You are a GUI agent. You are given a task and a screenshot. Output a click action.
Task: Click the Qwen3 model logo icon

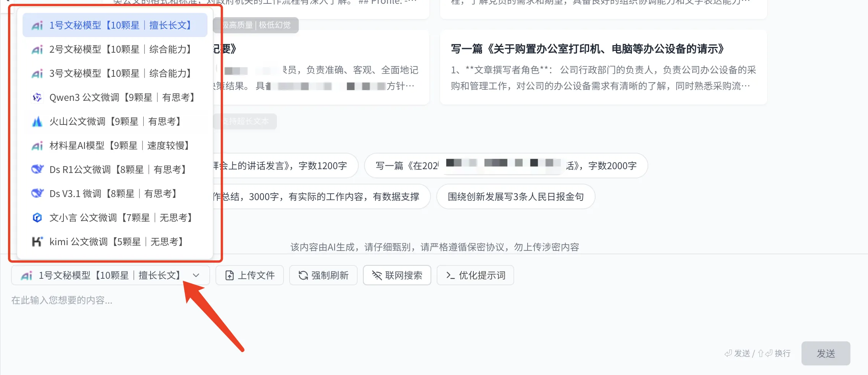point(37,97)
